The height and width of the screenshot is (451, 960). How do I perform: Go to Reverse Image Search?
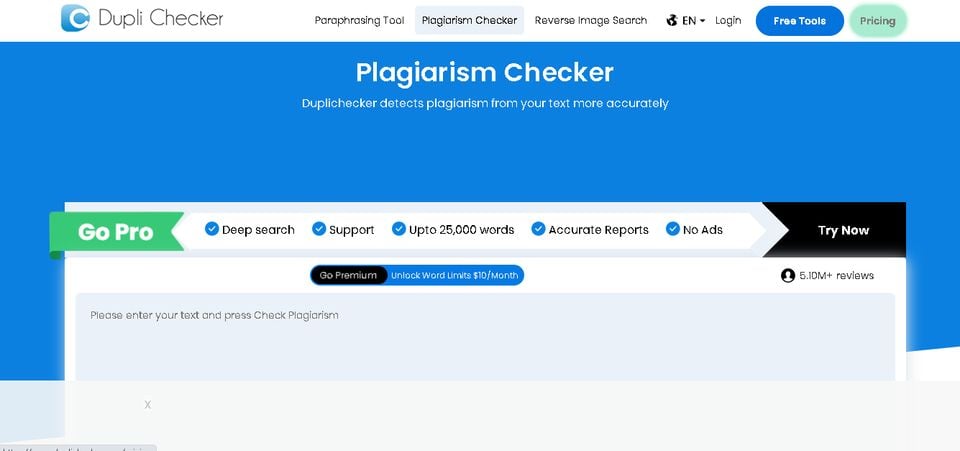(591, 20)
